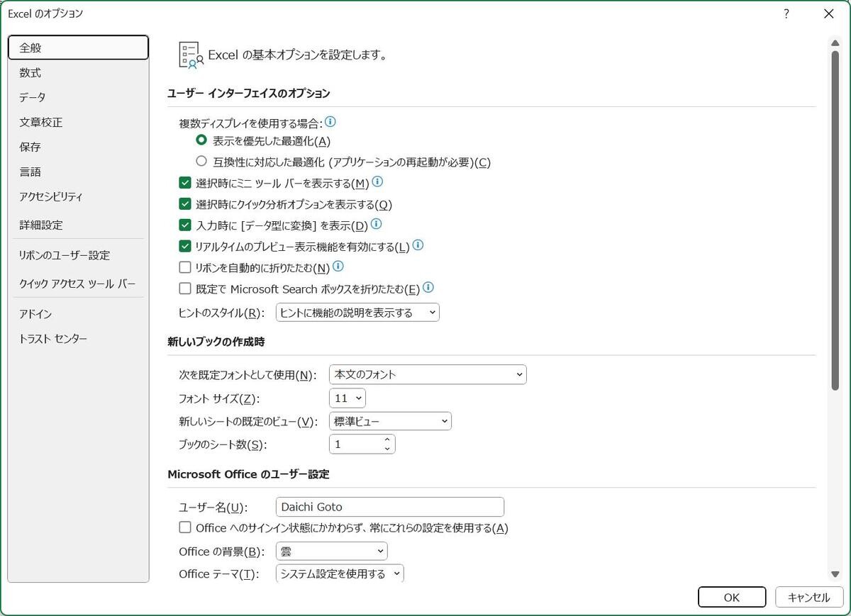Open リボンのユーザー設定 category
The image size is (851, 616).
point(78,255)
